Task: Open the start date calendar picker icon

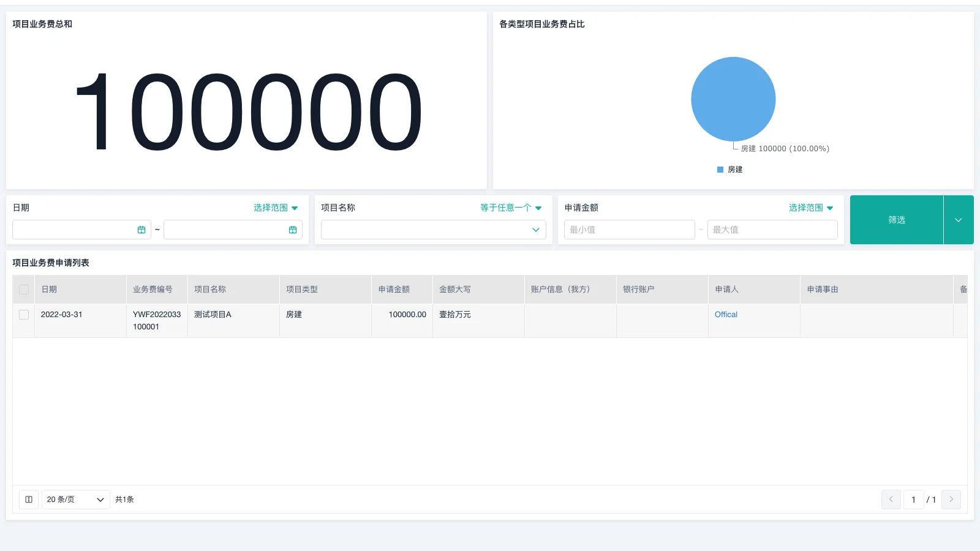Action: tap(141, 230)
